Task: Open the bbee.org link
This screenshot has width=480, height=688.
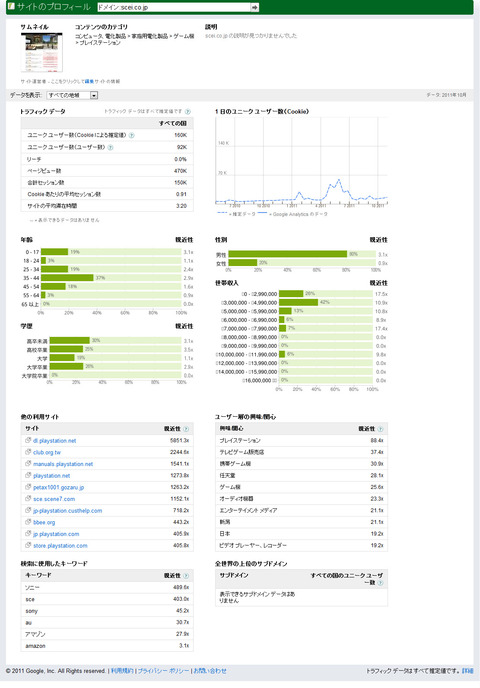Action: pyautogui.click(x=44, y=523)
